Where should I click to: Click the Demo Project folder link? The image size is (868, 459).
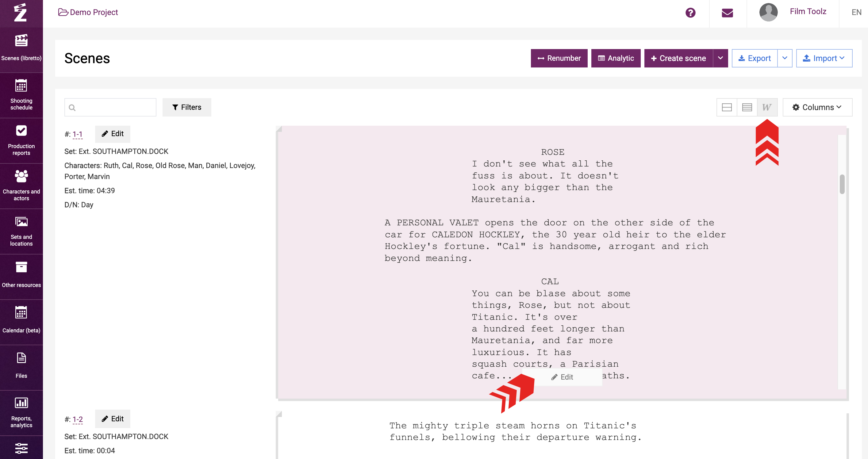[88, 12]
